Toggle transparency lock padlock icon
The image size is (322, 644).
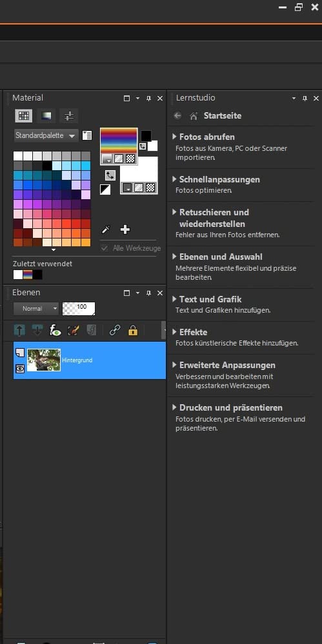(x=133, y=330)
